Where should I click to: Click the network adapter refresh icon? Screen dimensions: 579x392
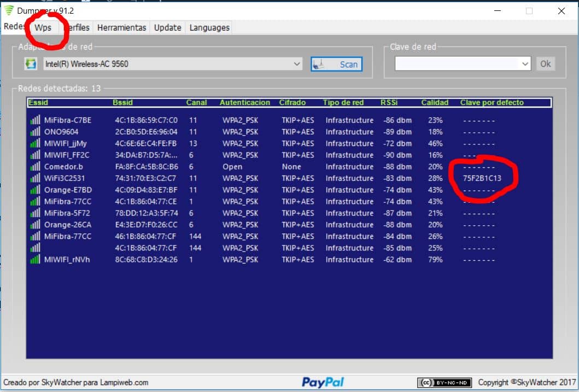point(31,64)
